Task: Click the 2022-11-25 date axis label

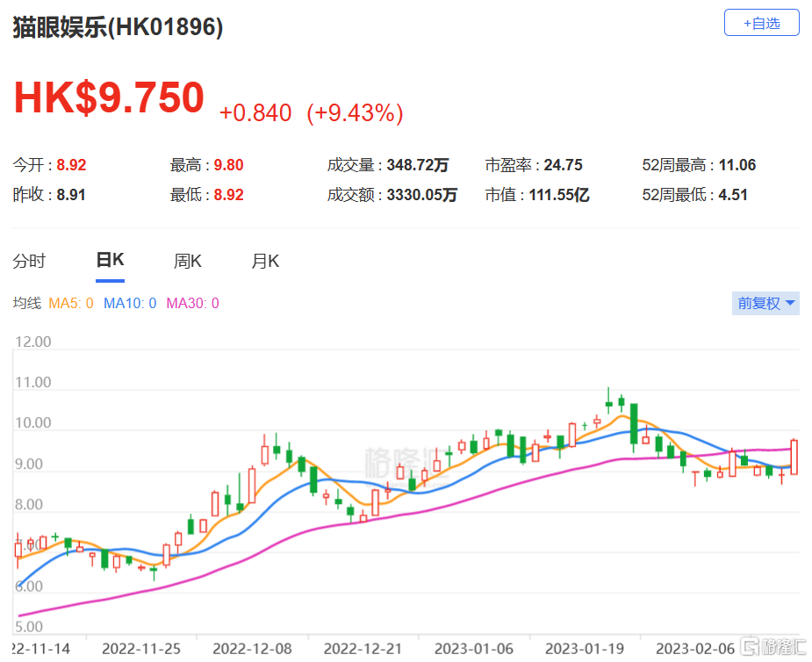Action: tap(141, 649)
